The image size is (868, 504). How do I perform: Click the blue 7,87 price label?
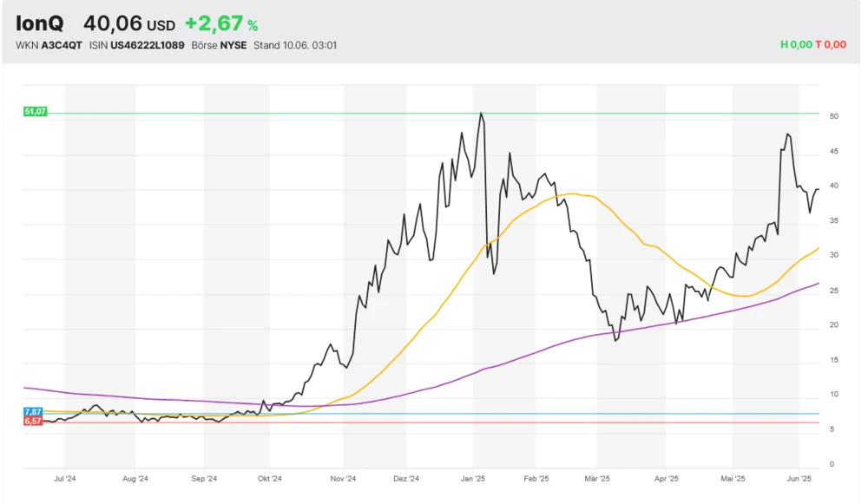pyautogui.click(x=33, y=412)
